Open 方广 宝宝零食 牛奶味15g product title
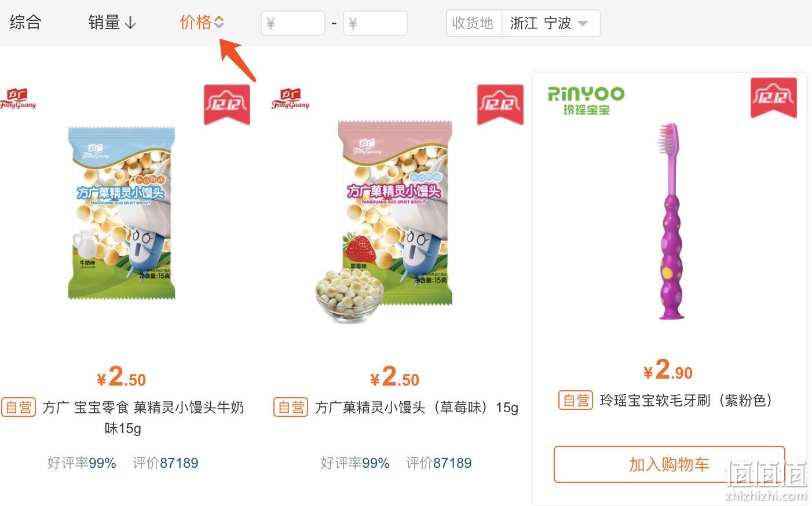 point(143,417)
